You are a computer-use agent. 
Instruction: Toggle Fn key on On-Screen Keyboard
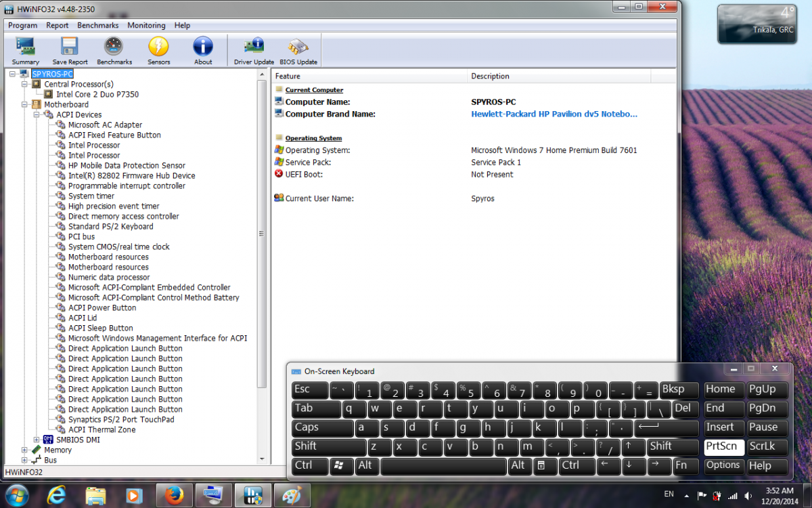click(685, 465)
